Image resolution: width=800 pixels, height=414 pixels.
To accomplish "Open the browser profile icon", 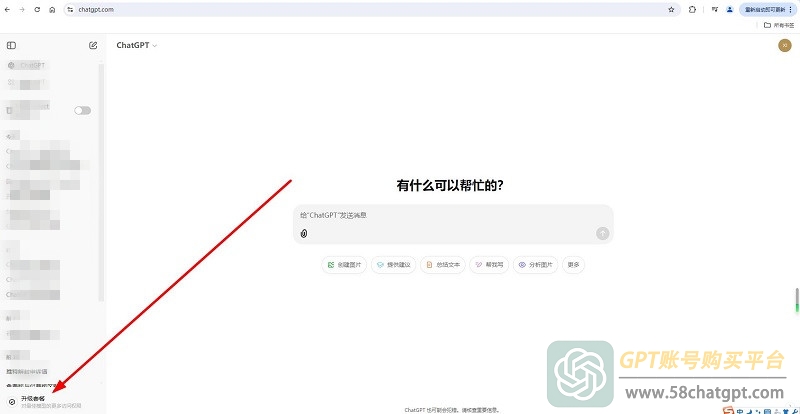I will (730, 10).
